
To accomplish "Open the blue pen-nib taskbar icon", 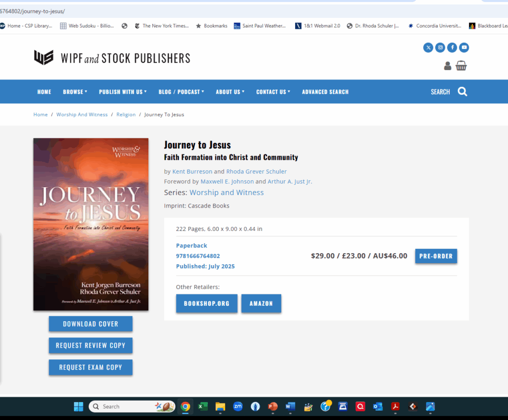I will pos(255,407).
